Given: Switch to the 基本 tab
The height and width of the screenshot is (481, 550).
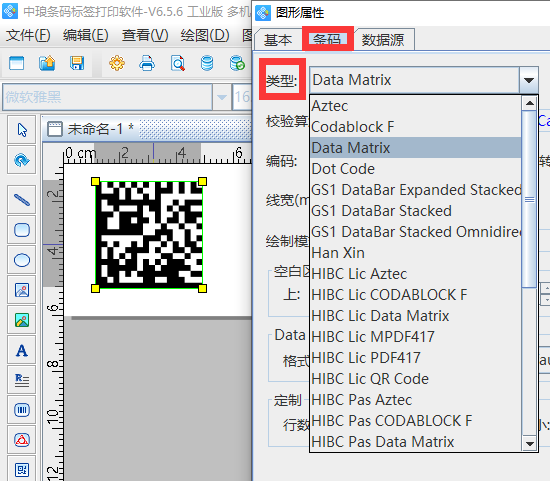Looking at the screenshot, I should tap(278, 40).
